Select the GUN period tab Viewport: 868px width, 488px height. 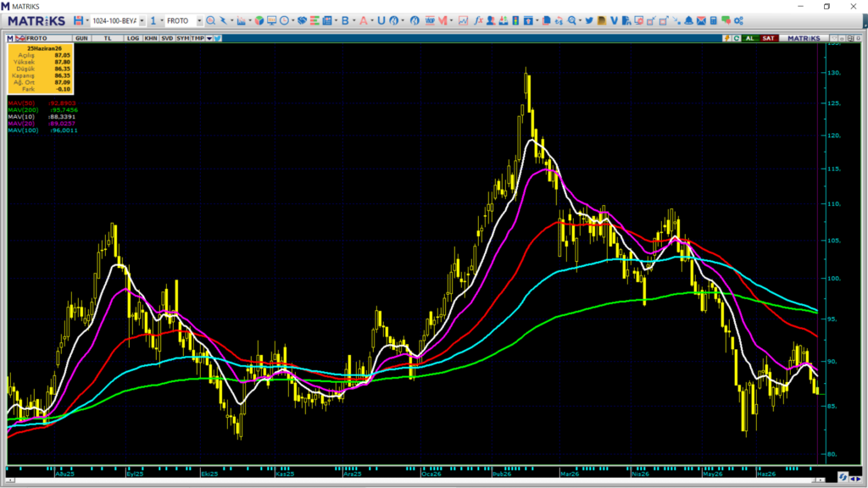(x=81, y=38)
